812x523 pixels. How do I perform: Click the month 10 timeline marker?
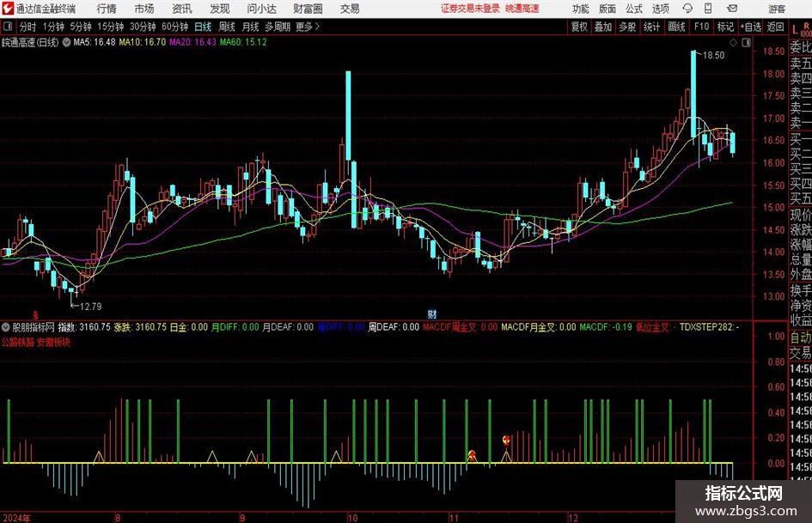click(x=352, y=518)
